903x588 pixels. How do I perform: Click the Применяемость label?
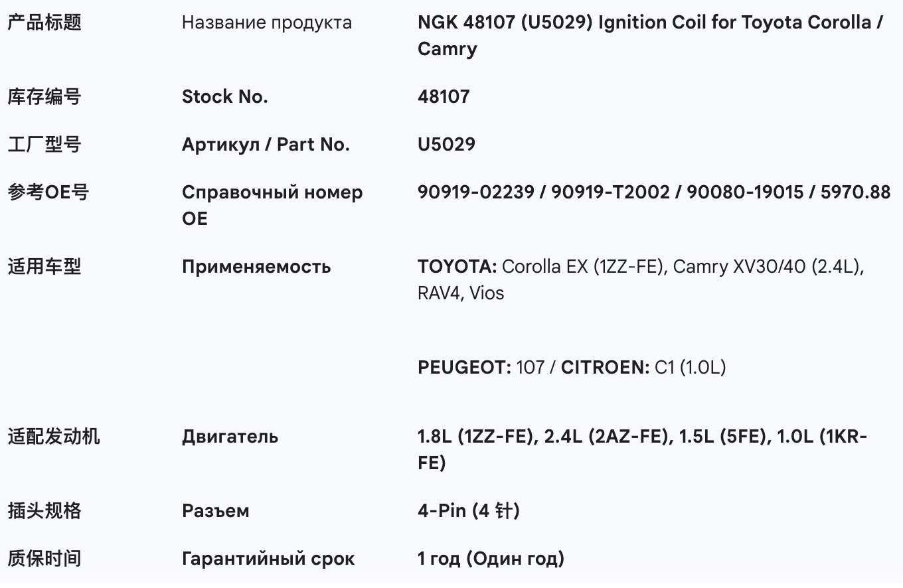(256, 267)
